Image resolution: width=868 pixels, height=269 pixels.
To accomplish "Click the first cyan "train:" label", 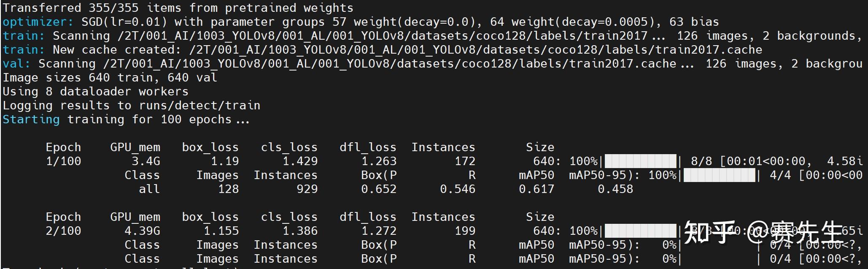I will pos(24,36).
